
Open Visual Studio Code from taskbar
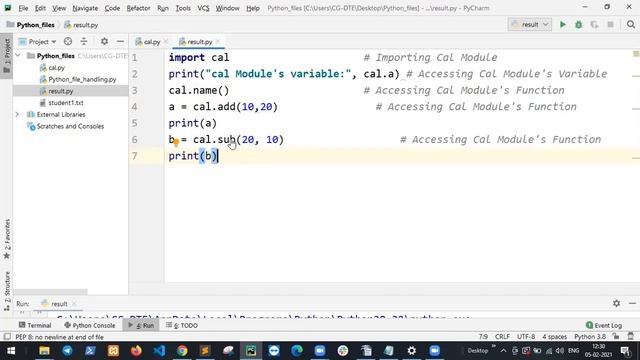click(x=159, y=350)
